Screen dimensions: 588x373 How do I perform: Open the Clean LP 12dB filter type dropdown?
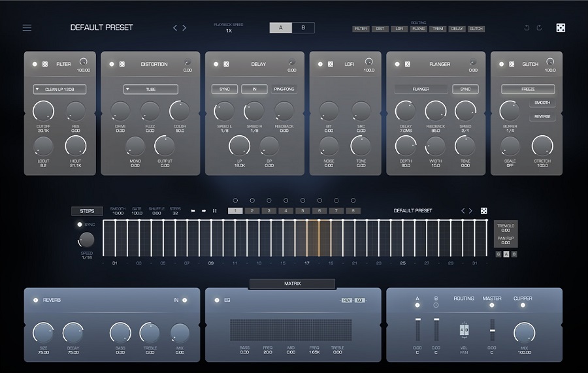(59, 89)
